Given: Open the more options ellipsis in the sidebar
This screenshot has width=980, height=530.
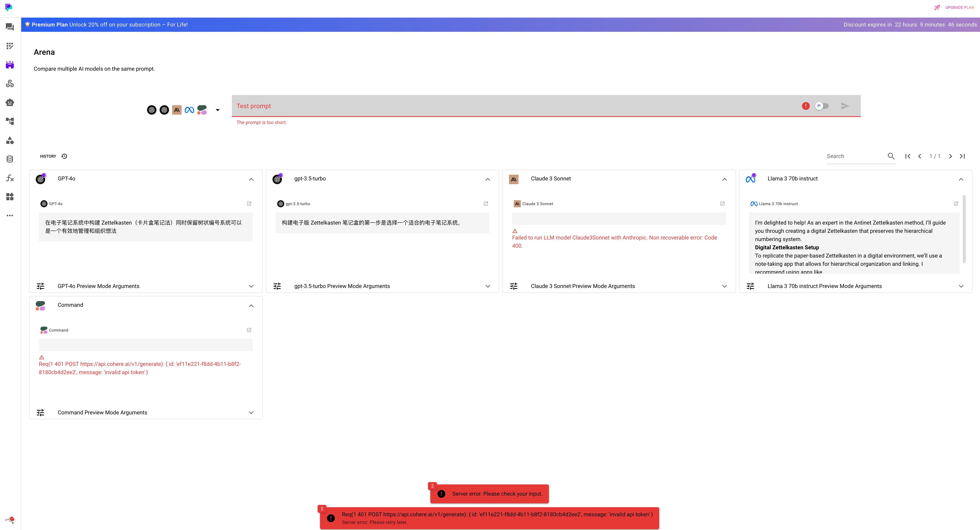Looking at the screenshot, I should click(10, 215).
